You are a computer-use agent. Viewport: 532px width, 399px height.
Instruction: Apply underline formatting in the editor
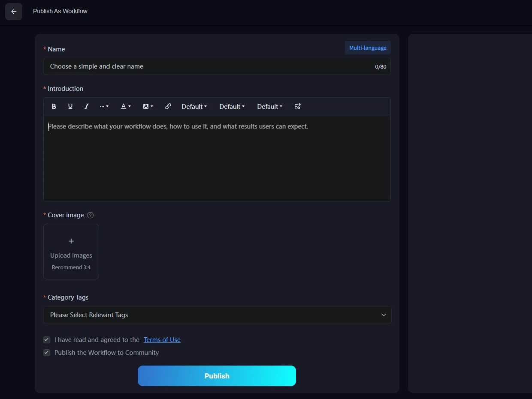(70, 106)
